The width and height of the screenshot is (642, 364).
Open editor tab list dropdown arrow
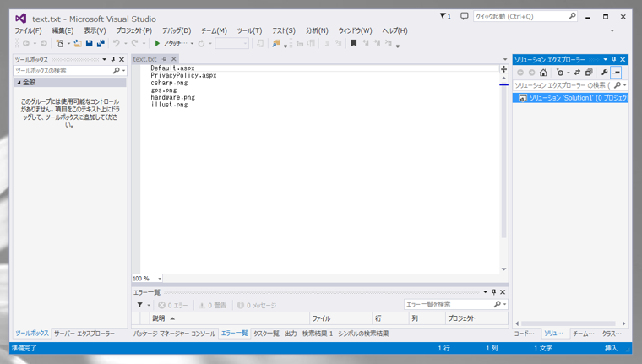pos(505,59)
